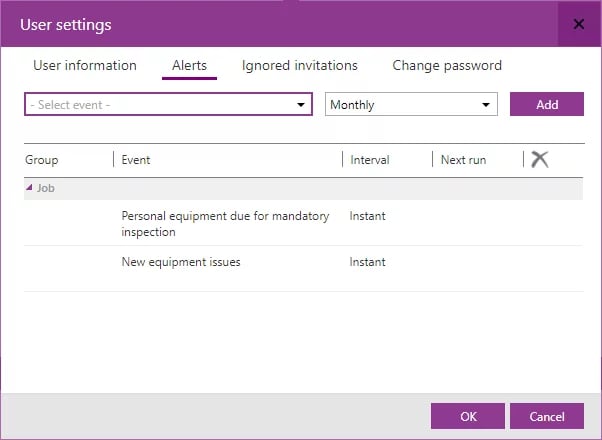Click the Add button

point(547,104)
